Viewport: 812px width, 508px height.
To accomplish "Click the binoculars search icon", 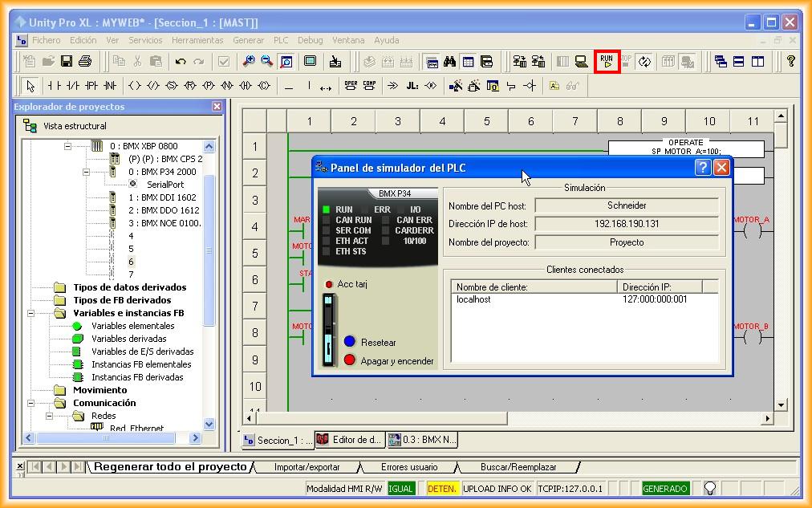I will (450, 62).
